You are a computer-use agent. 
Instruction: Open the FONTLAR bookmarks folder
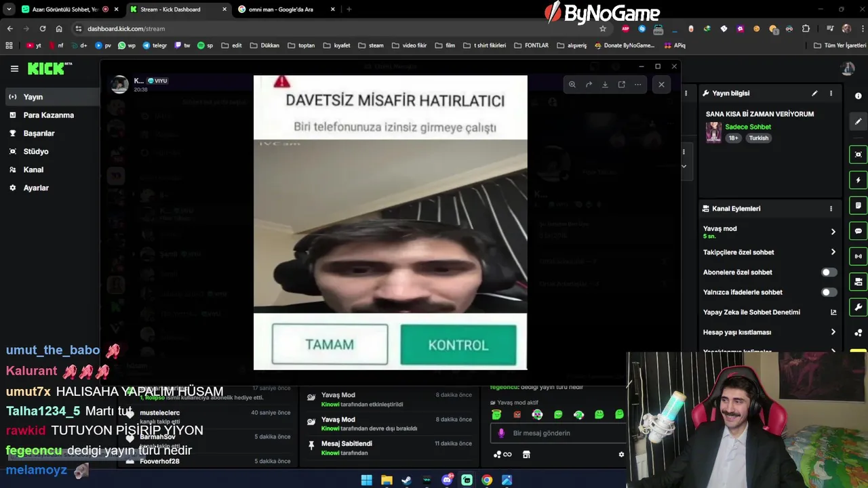[x=531, y=45]
